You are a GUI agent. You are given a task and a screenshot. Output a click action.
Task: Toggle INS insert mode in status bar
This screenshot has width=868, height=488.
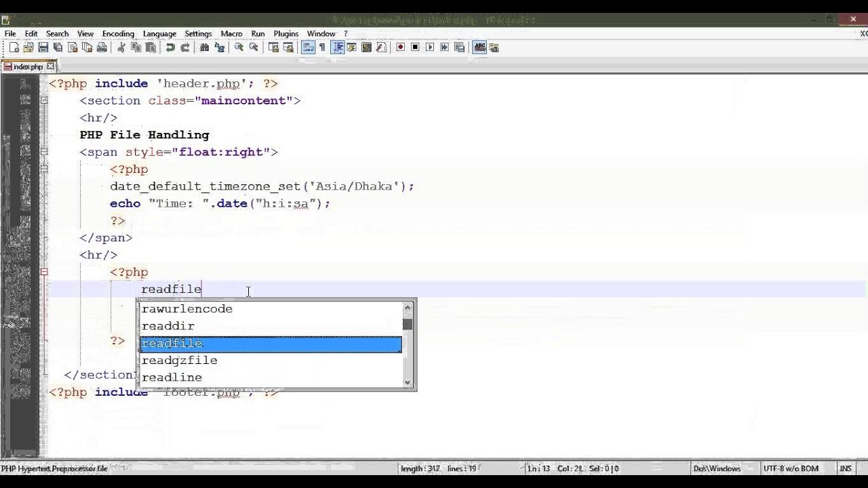click(x=846, y=468)
